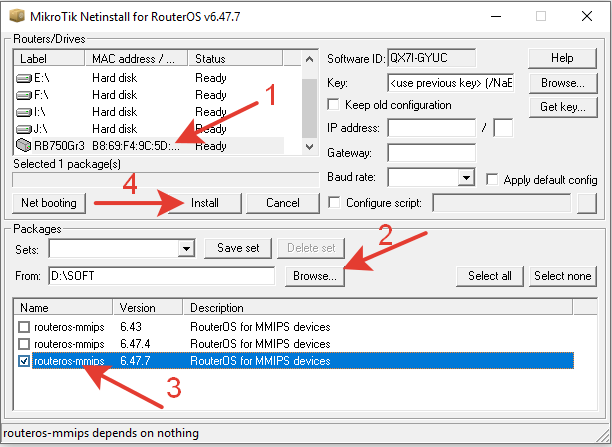Open the Sets combo box dropdown
The image size is (612, 447).
186,248
